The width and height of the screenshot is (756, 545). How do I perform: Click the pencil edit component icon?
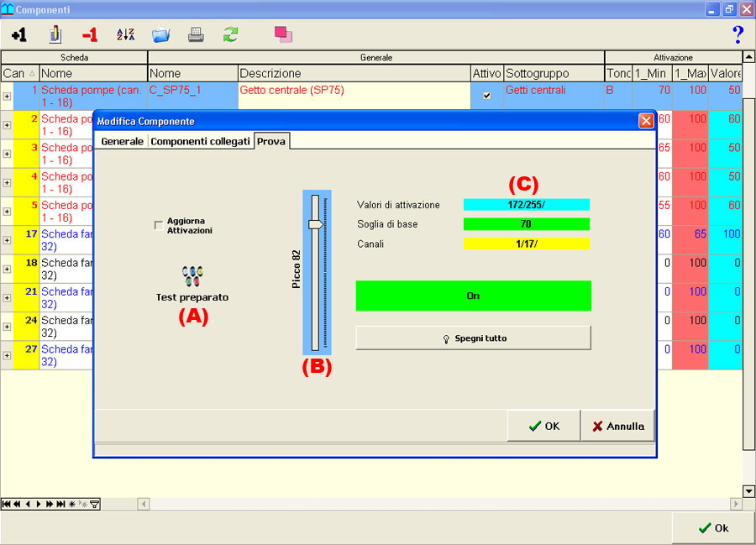[x=55, y=34]
